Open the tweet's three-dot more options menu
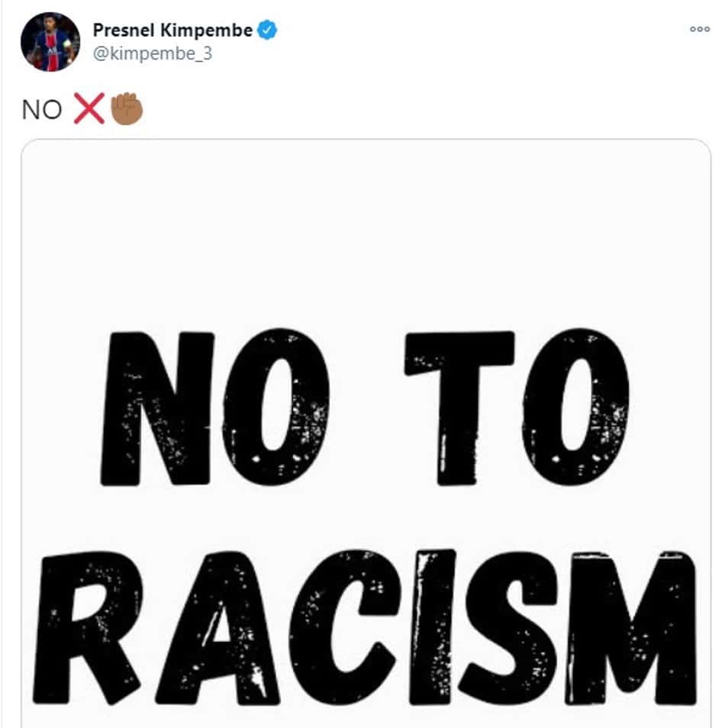Viewport: 725px width, 728px height. point(700,29)
